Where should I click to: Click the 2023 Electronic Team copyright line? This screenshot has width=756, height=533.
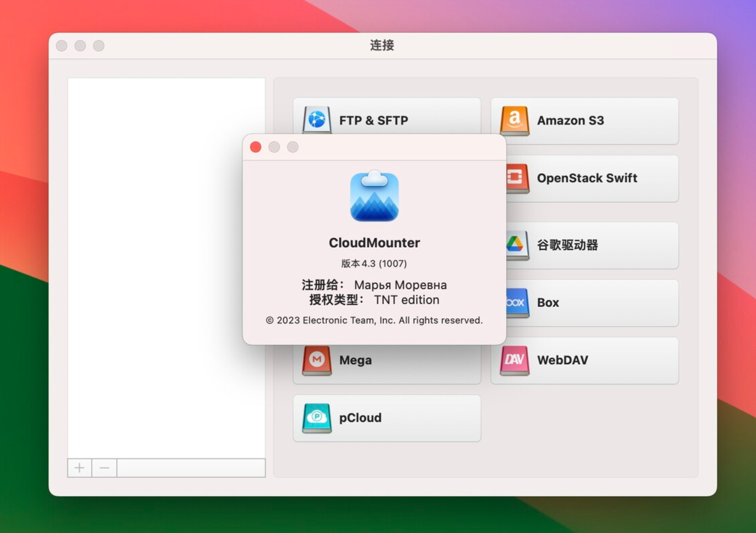(x=374, y=320)
